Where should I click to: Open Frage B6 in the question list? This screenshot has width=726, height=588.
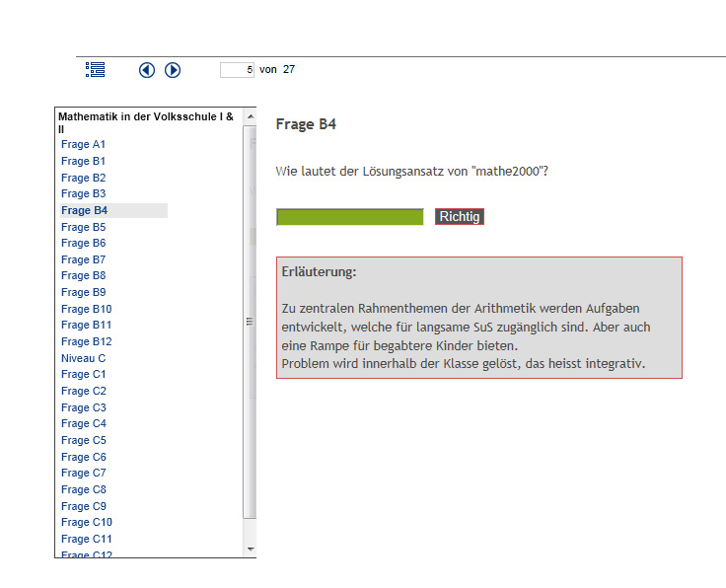tap(83, 243)
